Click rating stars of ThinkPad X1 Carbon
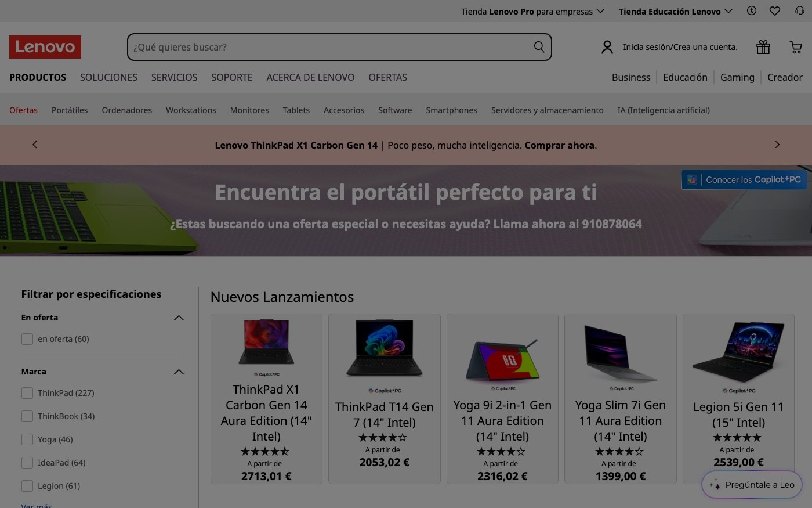The image size is (812, 508). coord(265,451)
